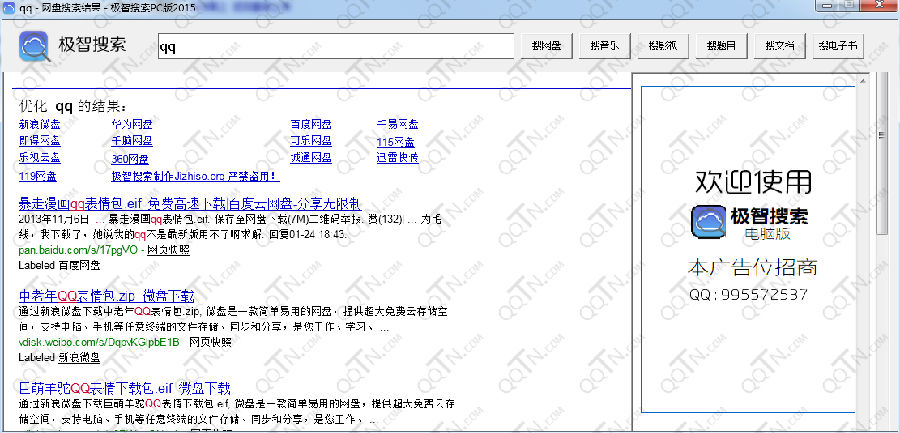This screenshot has height=433, width=900.
Task: Click the QQ:995572537 contact text
Action: pos(748,295)
